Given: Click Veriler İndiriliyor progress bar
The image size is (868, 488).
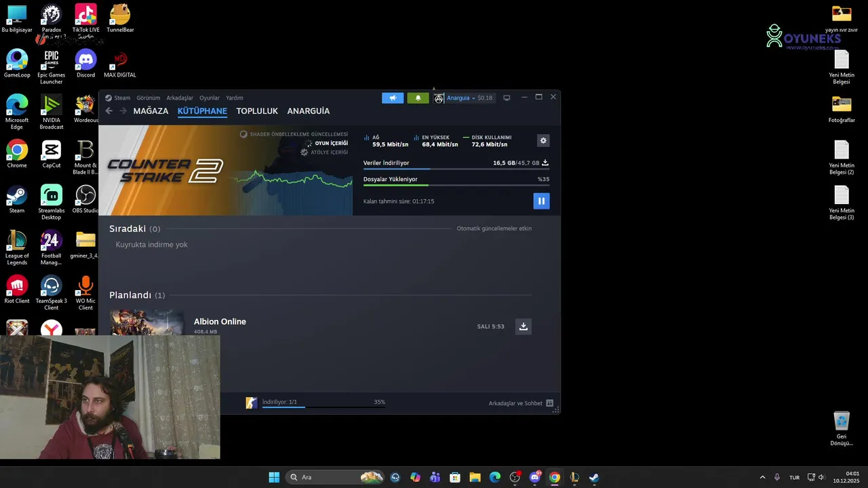Looking at the screenshot, I should 456,169.
